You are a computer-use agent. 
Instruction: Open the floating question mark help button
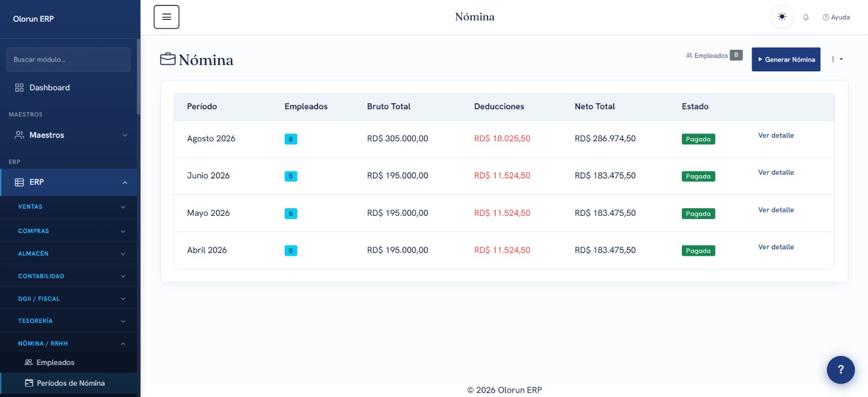[x=840, y=369]
